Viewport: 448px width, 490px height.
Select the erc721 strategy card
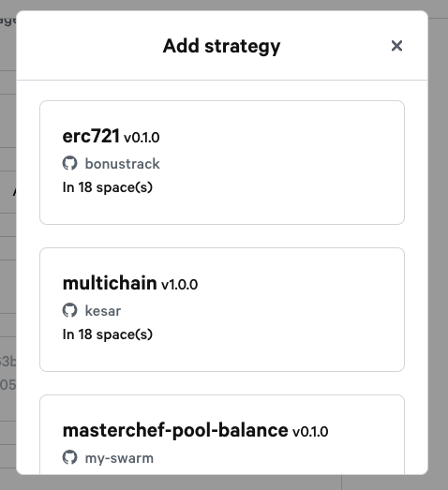tap(222, 162)
